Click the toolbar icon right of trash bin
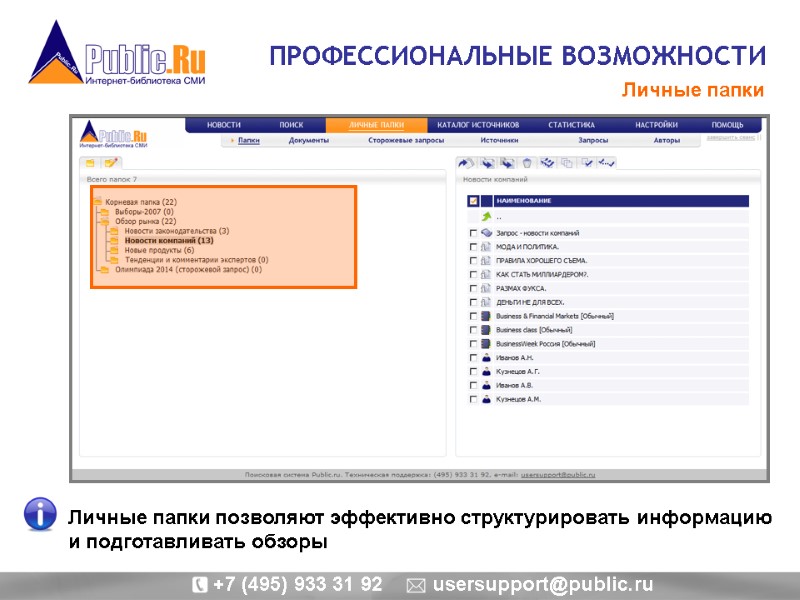The image size is (800, 600). (547, 163)
